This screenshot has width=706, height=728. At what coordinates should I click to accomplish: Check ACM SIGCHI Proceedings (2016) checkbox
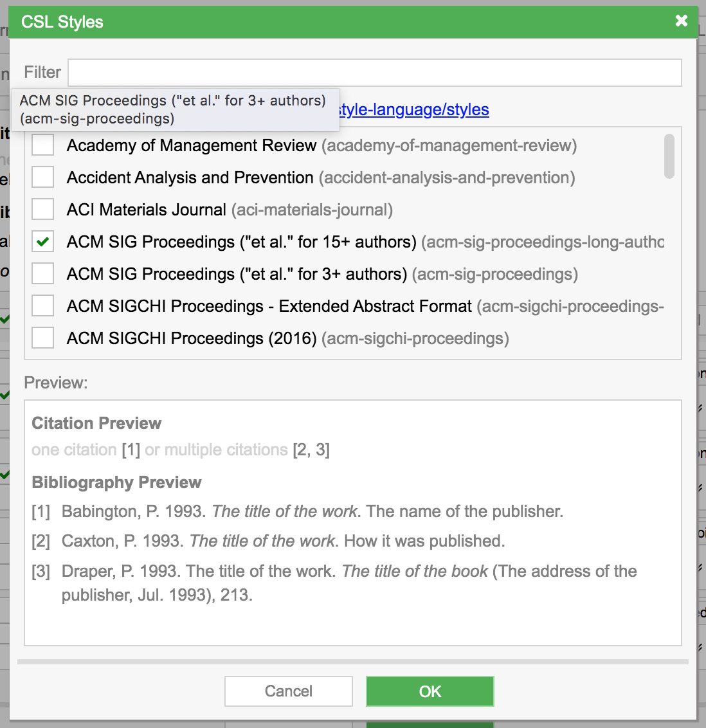(x=42, y=338)
